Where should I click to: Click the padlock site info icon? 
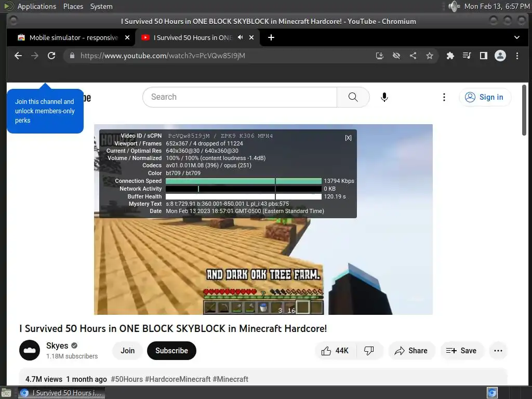[x=72, y=56]
